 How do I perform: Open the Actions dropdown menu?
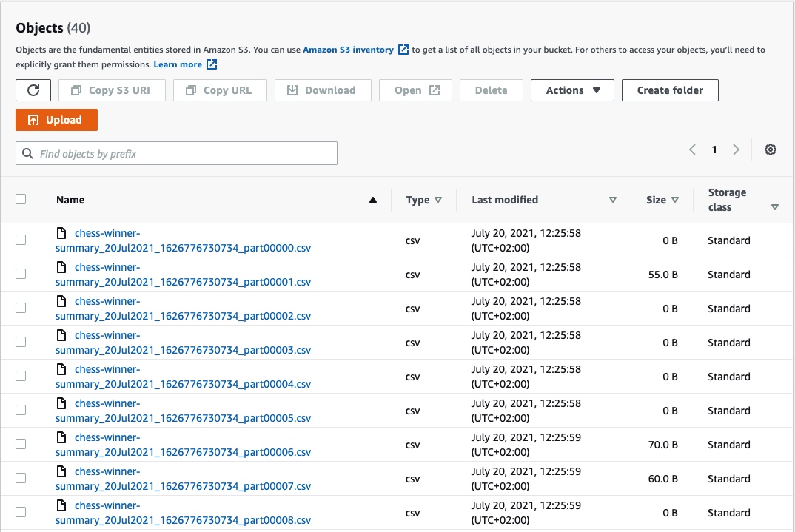571,90
